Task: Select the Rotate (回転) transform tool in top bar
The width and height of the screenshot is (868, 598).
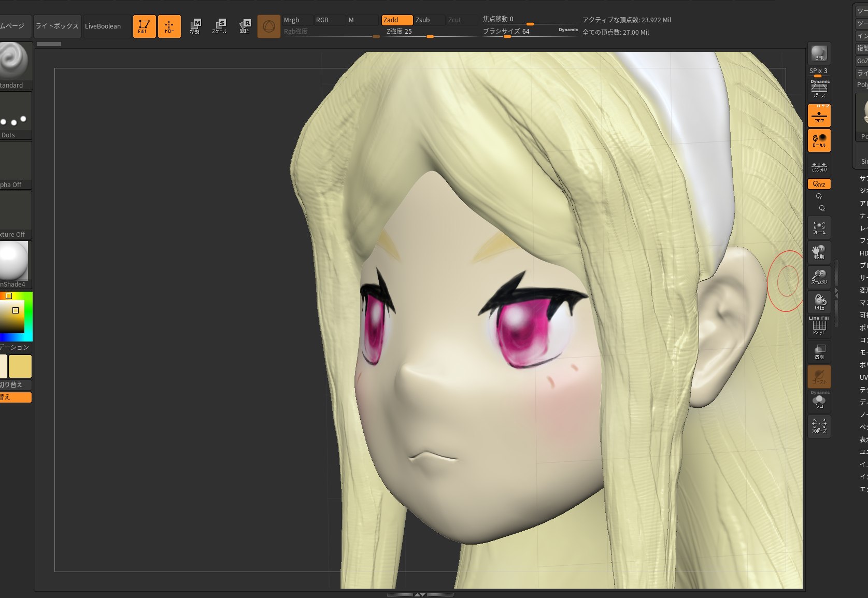Action: 244,26
